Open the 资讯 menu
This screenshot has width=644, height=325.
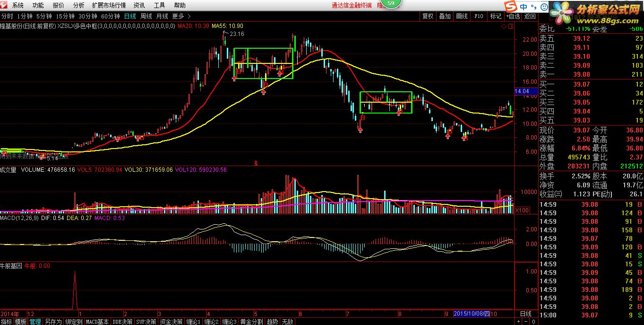coord(139,5)
